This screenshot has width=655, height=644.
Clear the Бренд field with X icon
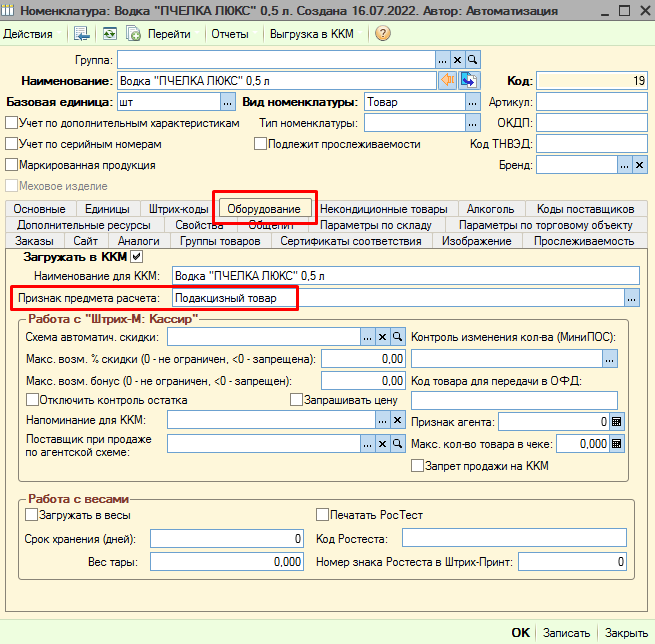pos(640,165)
